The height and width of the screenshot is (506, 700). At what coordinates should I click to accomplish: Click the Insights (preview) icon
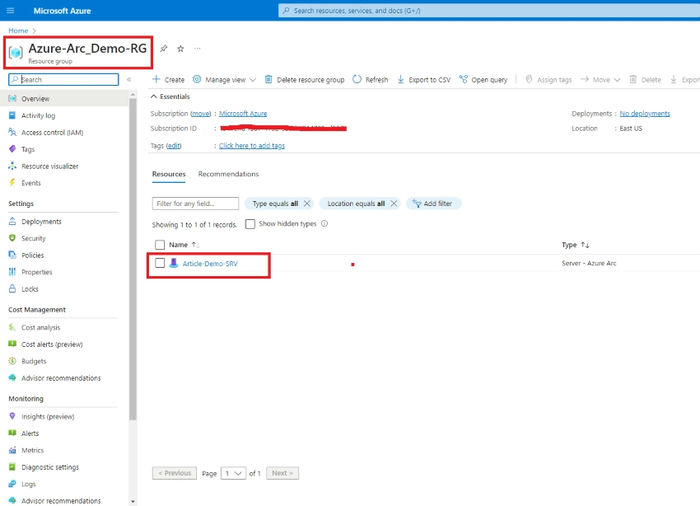coord(12,416)
